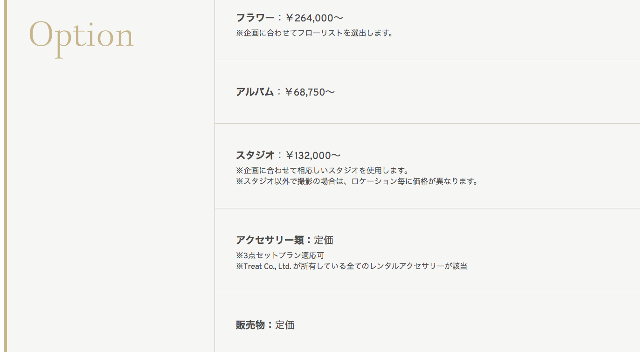This screenshot has width=644, height=352.
Task: Click the ¥264,000〜 flower price
Action: (x=314, y=18)
